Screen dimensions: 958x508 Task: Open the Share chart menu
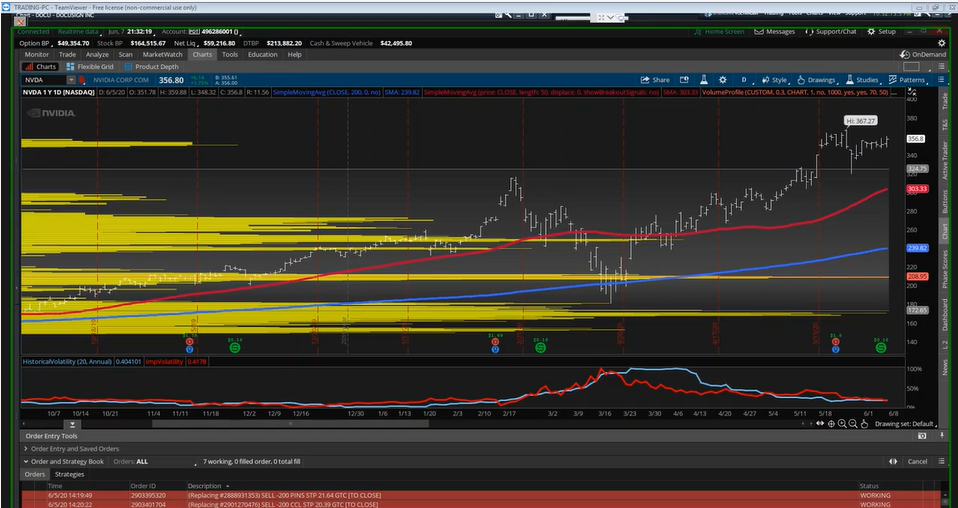[655, 80]
